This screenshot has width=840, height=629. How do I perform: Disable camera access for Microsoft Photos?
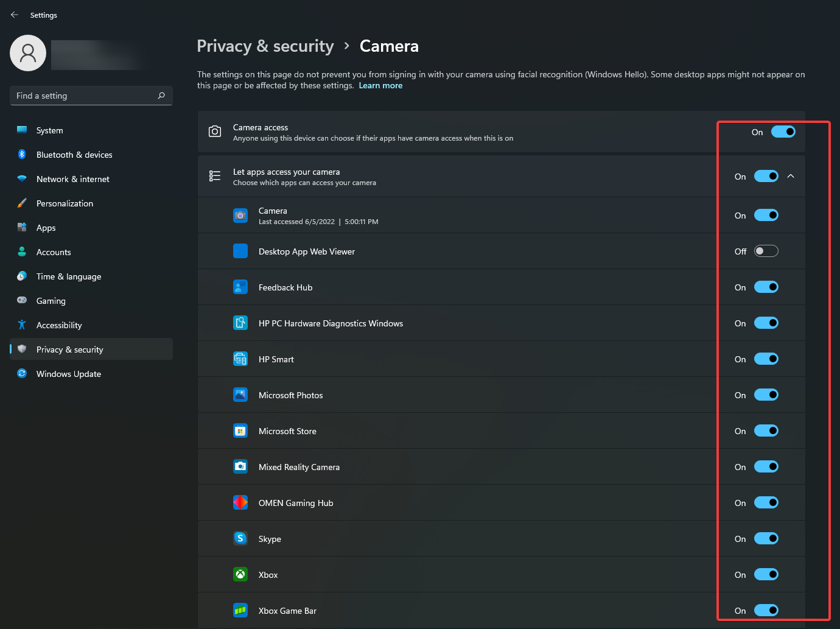pyautogui.click(x=766, y=395)
